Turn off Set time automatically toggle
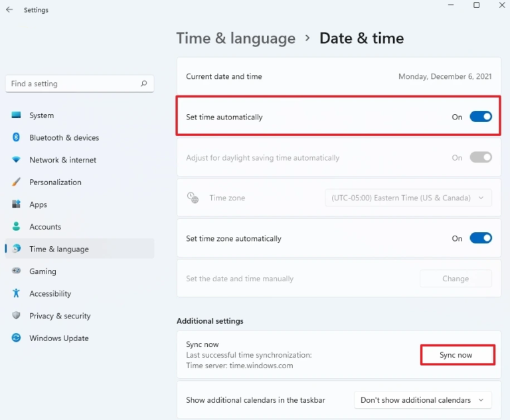The width and height of the screenshot is (510, 420). point(480,117)
